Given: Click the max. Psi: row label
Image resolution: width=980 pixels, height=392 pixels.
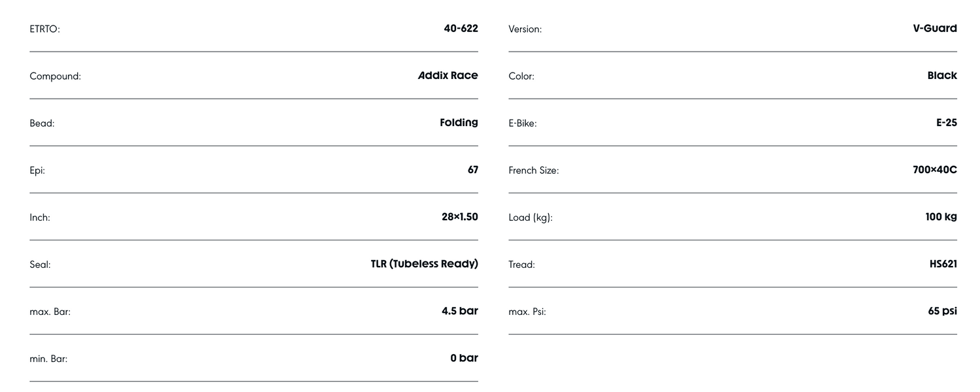Looking at the screenshot, I should [527, 312].
